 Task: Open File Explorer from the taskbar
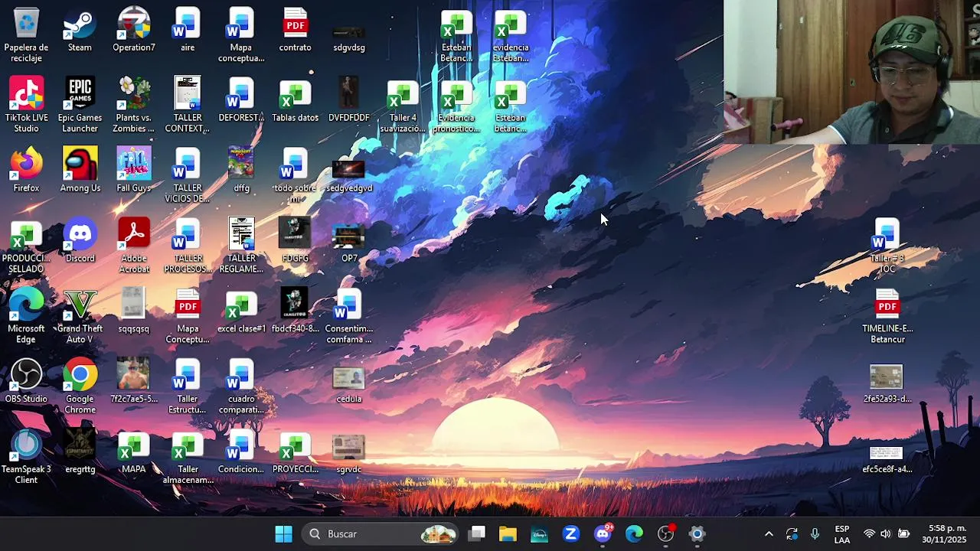[x=508, y=534]
